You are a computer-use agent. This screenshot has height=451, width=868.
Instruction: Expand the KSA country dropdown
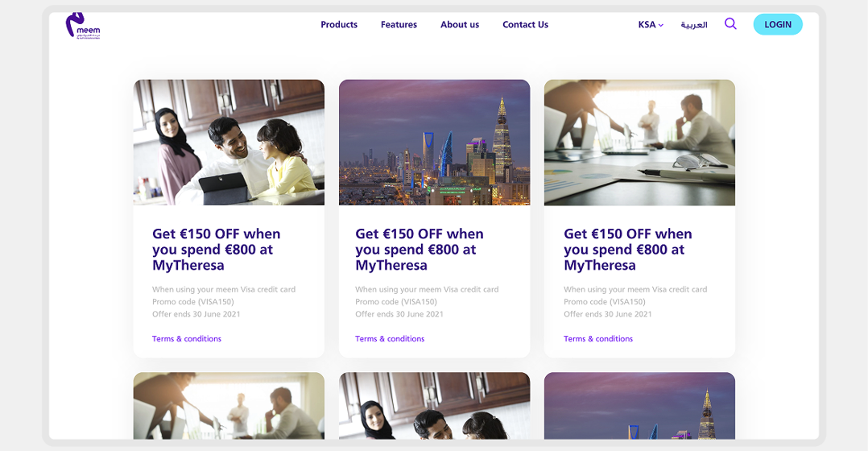tap(651, 25)
